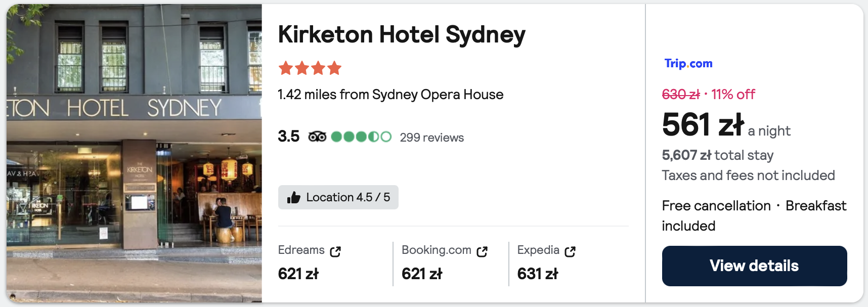This screenshot has width=868, height=307.
Task: Click the View details button
Action: tap(754, 266)
